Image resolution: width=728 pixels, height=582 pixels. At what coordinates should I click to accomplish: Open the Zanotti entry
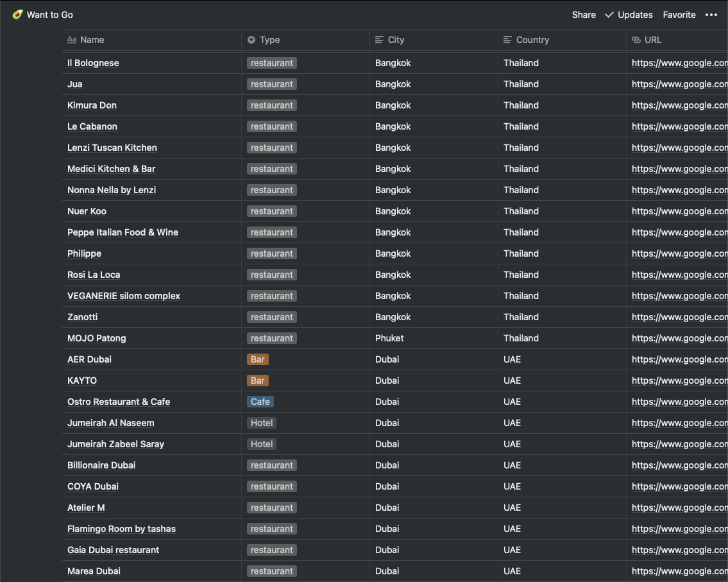[x=83, y=317]
